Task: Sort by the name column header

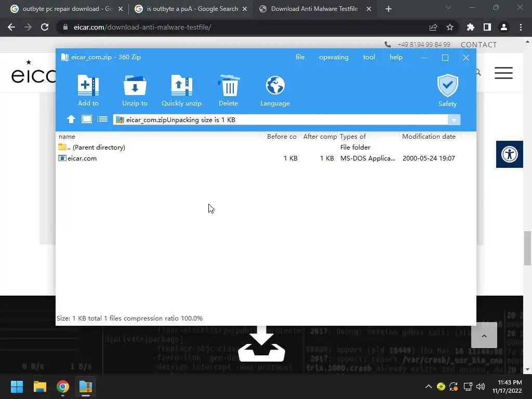Action: click(x=67, y=137)
